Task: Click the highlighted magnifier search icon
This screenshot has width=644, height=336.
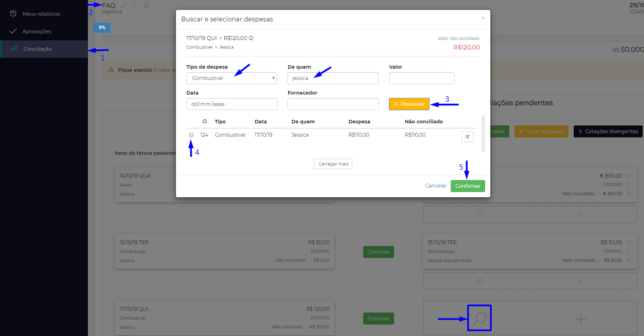Action: [x=479, y=318]
